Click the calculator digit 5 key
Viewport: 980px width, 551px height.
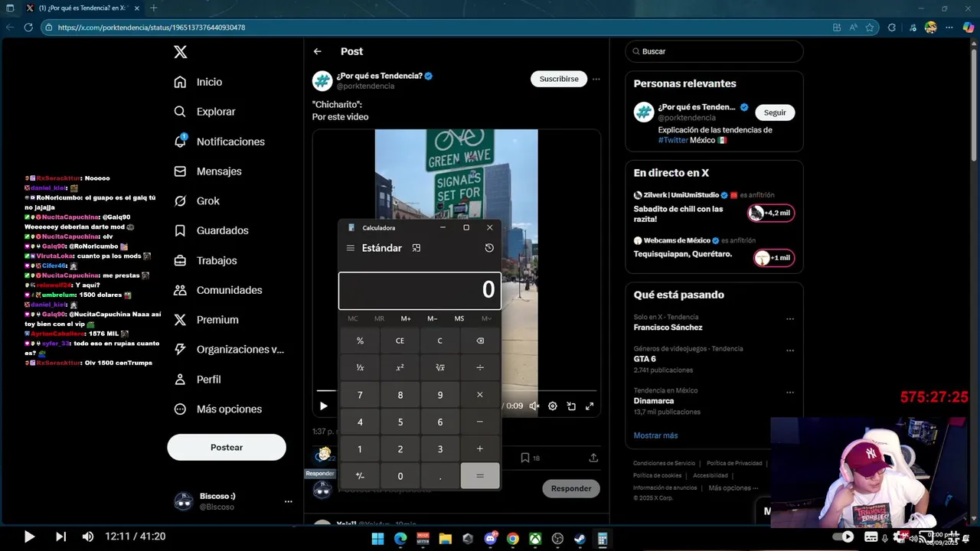tap(400, 422)
